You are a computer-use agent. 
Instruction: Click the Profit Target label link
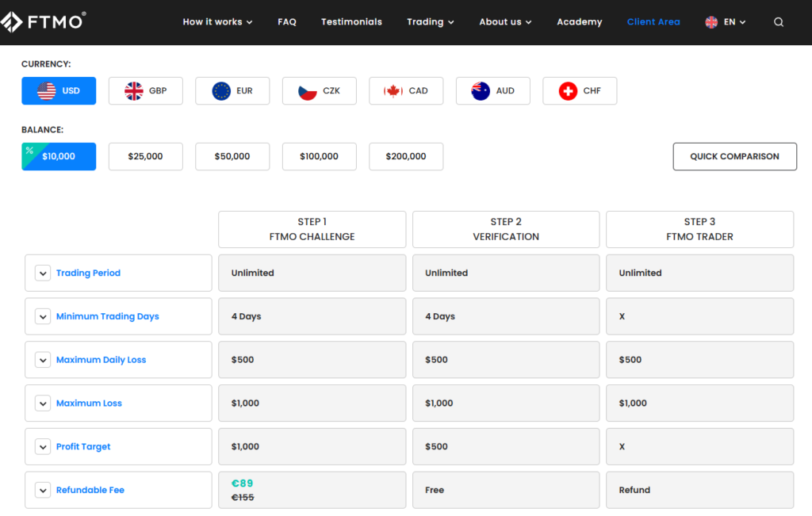[83, 447]
